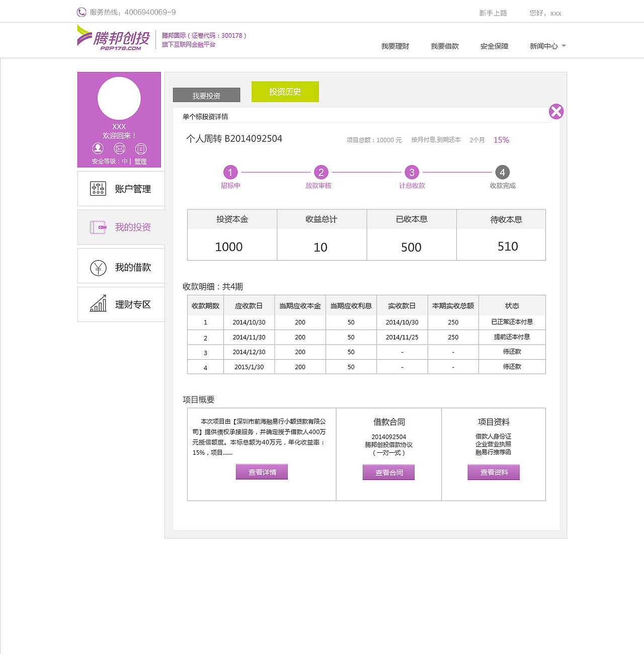Click the 1000 principal value

pos(229,247)
